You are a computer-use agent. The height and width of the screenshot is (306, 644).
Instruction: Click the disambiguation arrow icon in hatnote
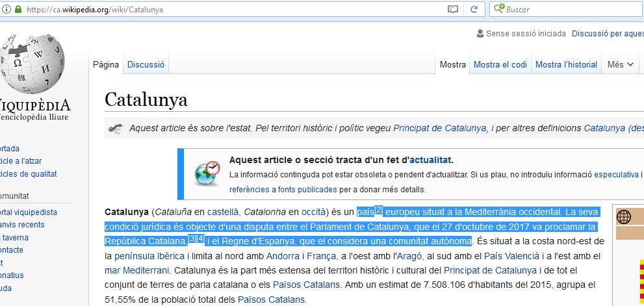click(x=114, y=129)
